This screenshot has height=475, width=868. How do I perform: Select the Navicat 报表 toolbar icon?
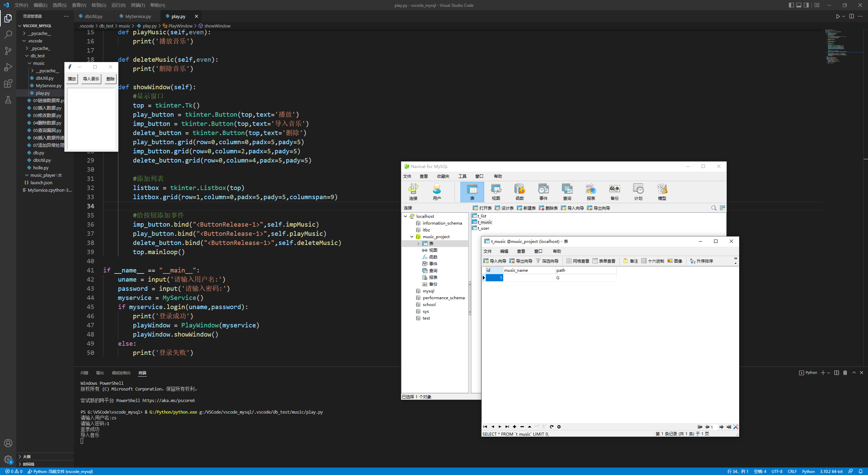591,192
